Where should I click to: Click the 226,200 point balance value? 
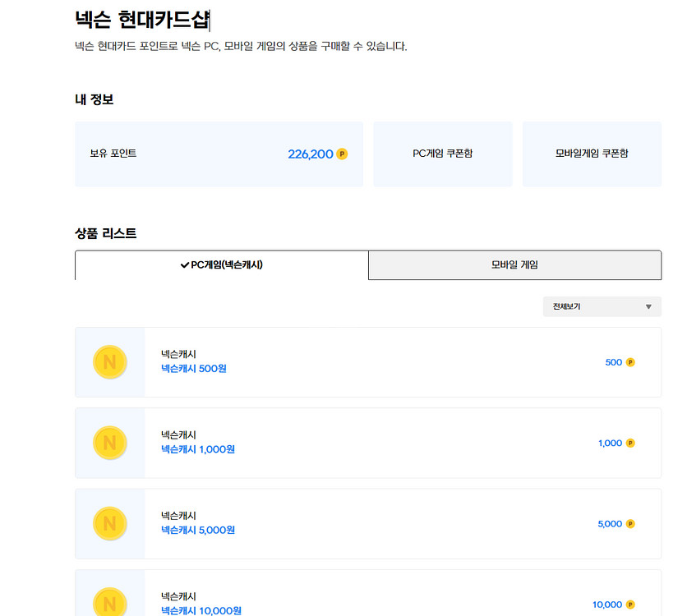coord(310,154)
